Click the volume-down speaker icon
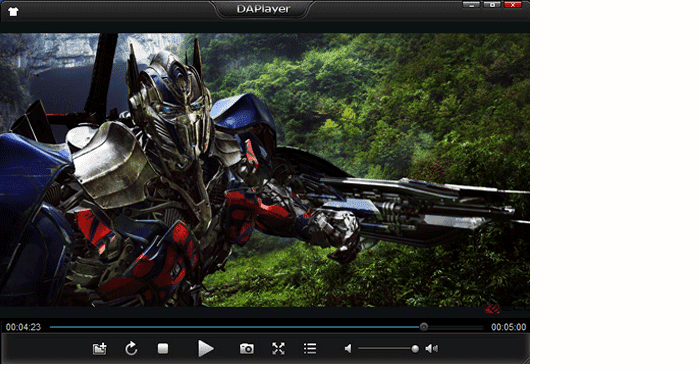The width and height of the screenshot is (699, 370). click(348, 349)
